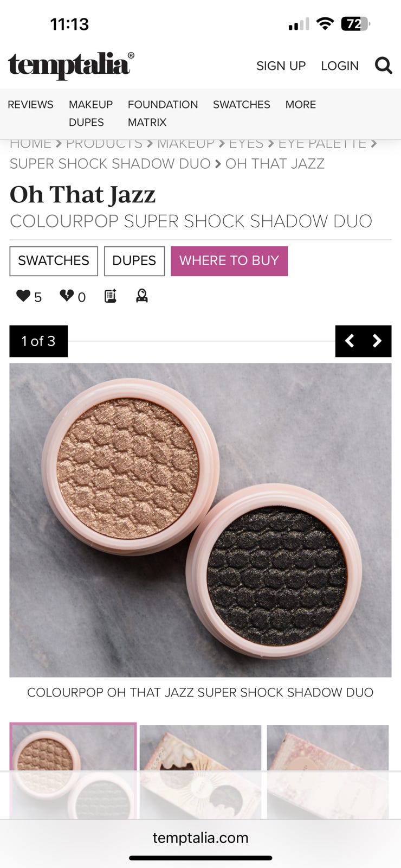This screenshot has width=401, height=868.
Task: Tap the vanity mirror icon
Action: (x=142, y=296)
